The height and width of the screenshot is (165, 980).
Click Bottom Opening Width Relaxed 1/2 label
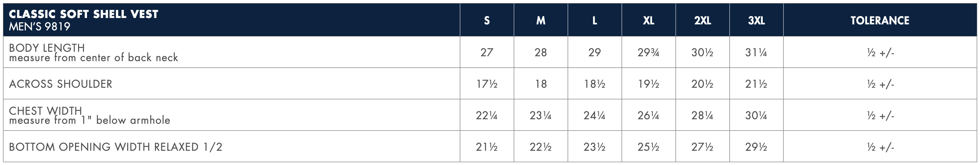[115, 147]
